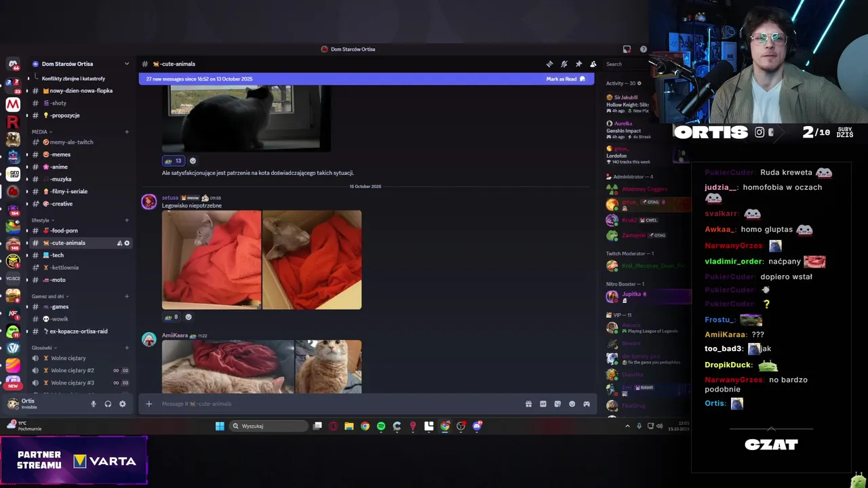Click Mark as Read button
The height and width of the screenshot is (488, 868).
pyautogui.click(x=566, y=79)
